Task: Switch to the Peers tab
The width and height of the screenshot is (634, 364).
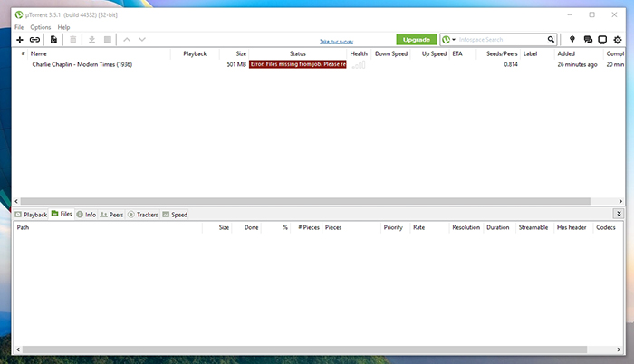Action: [x=111, y=215]
